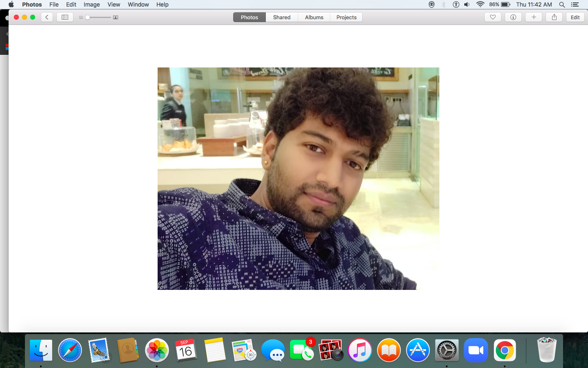Go back with the left chevron button
The height and width of the screenshot is (368, 588).
coord(47,17)
